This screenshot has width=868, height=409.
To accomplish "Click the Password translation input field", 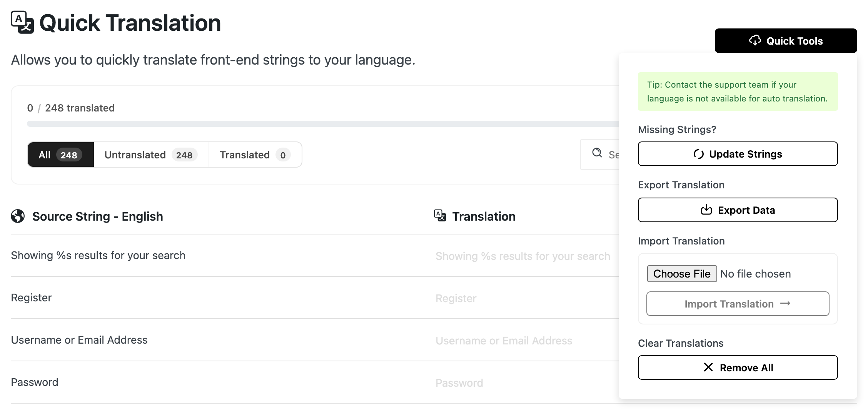I will pyautogui.click(x=526, y=383).
